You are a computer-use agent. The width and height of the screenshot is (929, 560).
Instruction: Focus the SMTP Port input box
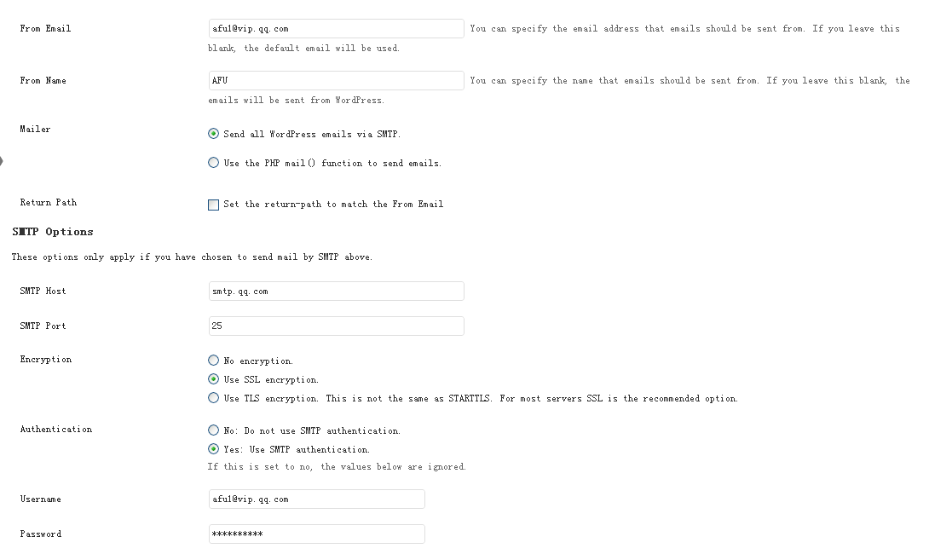(336, 326)
